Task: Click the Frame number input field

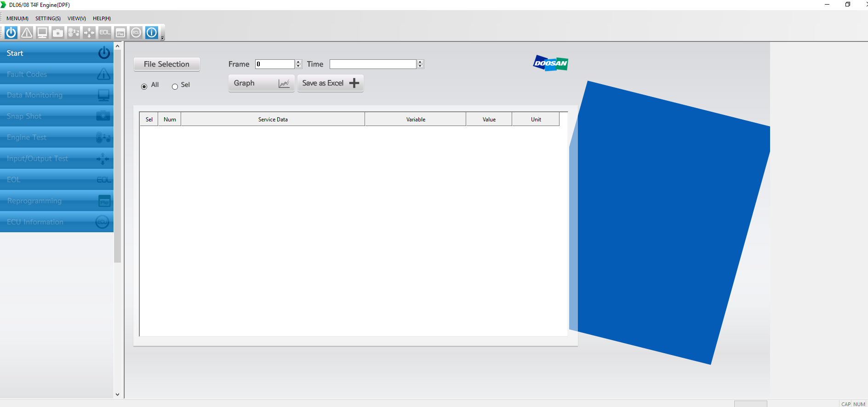Action: tap(275, 64)
